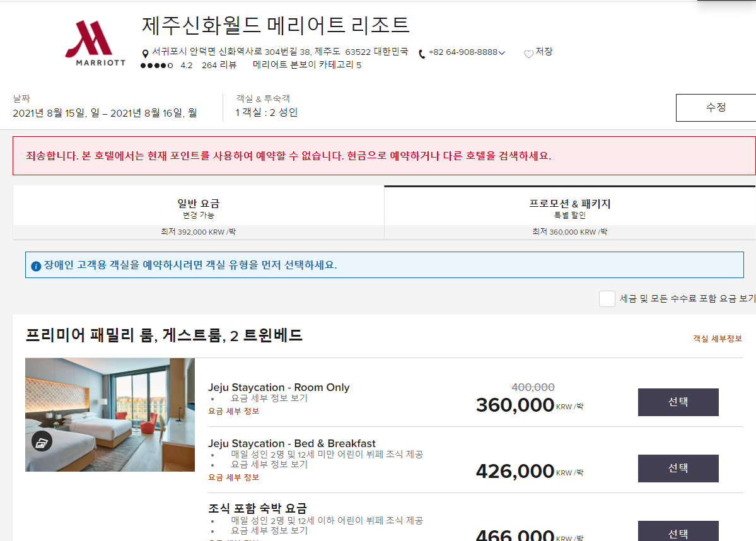Screen dimensions: 756x541
Task: Click the dates 2021년 8월 15일 field
Action: tap(105, 113)
